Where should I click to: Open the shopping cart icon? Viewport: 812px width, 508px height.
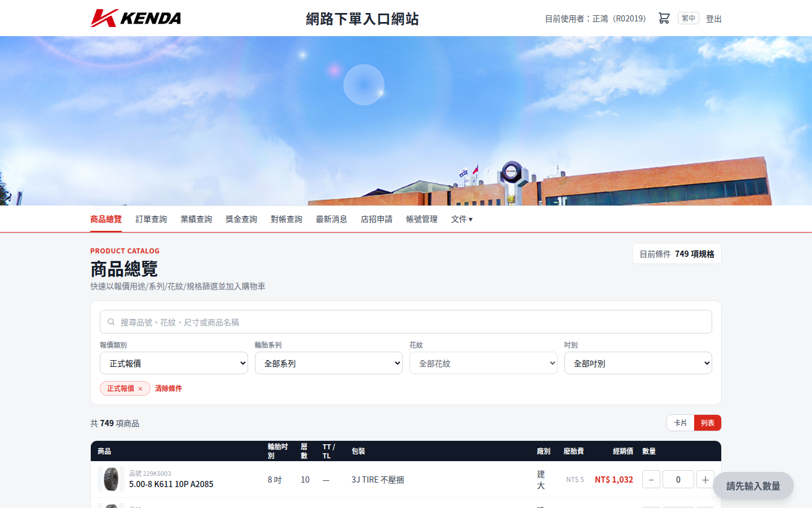tap(664, 18)
